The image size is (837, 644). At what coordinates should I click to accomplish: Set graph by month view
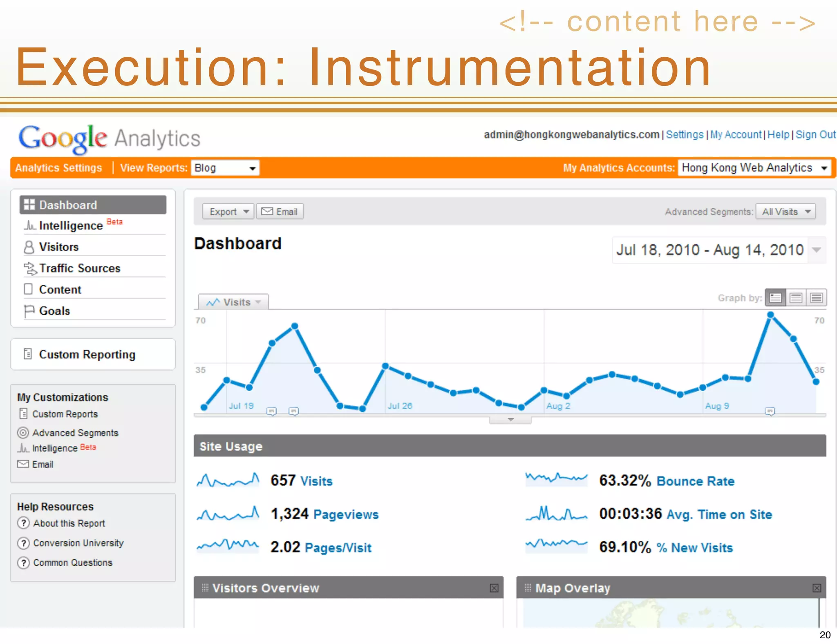[x=817, y=297]
